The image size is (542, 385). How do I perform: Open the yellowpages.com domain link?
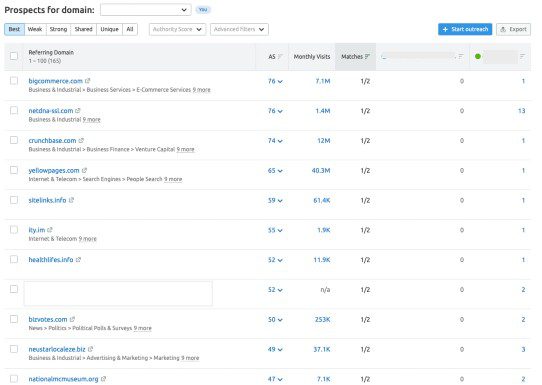pyautogui.click(x=54, y=170)
